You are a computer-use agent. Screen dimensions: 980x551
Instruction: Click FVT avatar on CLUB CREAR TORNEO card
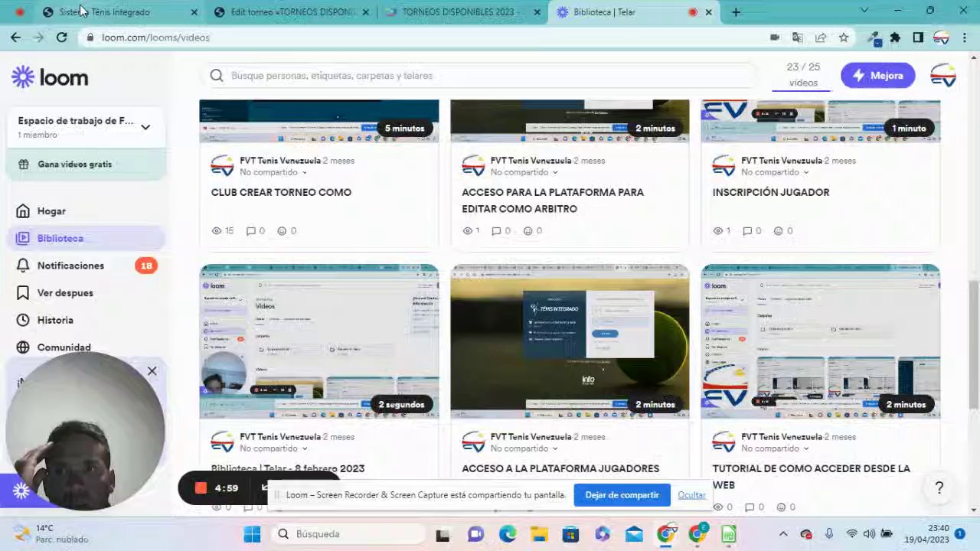click(222, 166)
